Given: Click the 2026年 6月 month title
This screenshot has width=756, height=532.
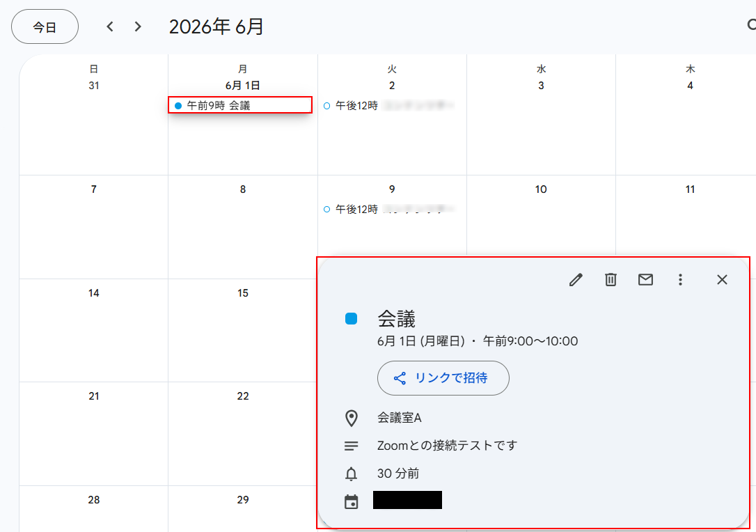Looking at the screenshot, I should [216, 26].
